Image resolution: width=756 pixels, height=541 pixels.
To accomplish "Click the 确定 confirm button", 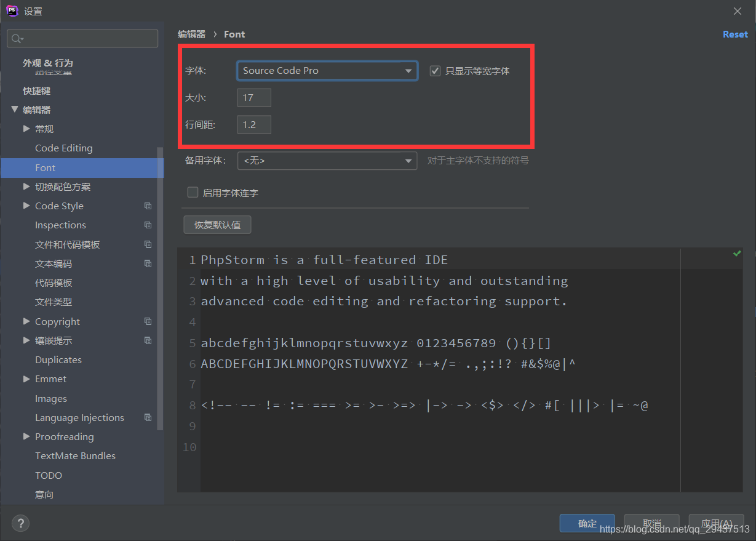I will (587, 524).
